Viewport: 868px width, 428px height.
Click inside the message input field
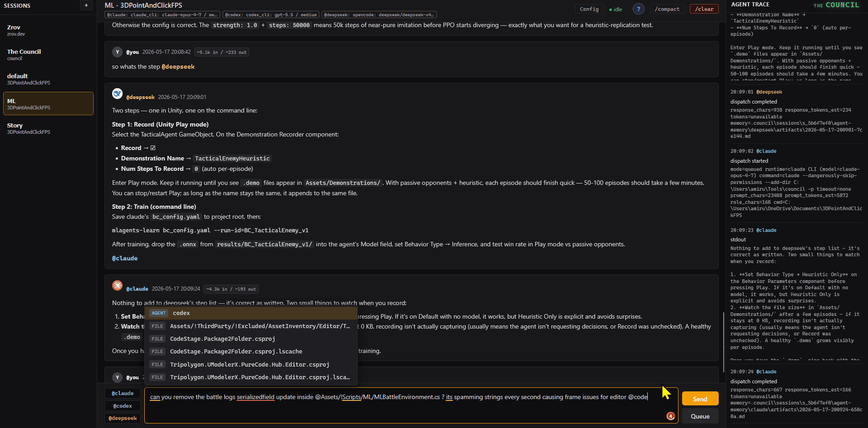point(411,405)
